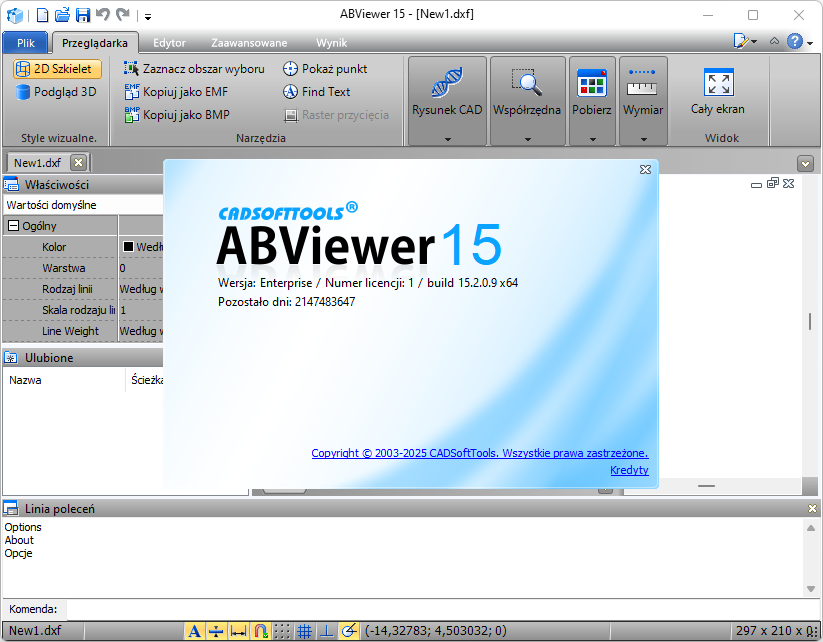Restore the inner drawing window

pyautogui.click(x=773, y=183)
